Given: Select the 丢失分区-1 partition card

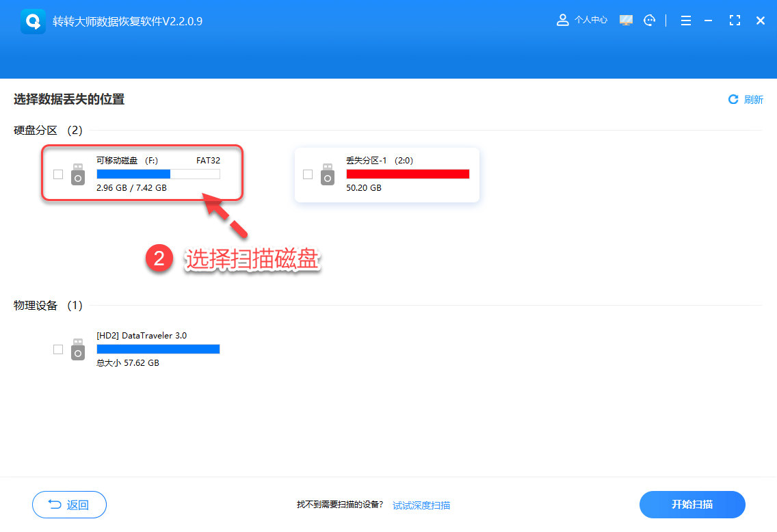Looking at the screenshot, I should tap(386, 174).
